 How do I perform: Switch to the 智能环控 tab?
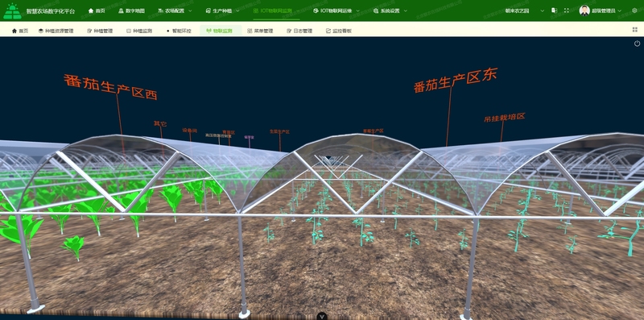tap(179, 31)
